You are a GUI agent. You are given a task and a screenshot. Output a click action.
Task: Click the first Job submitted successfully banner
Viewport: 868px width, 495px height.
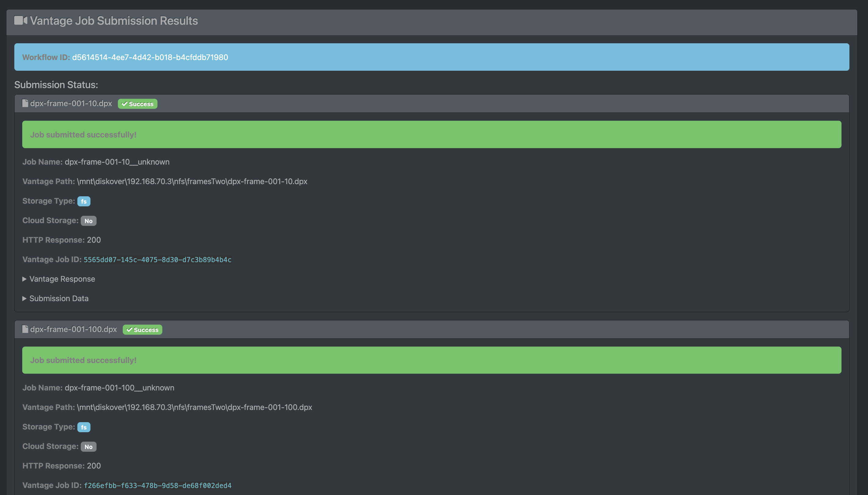[432, 134]
